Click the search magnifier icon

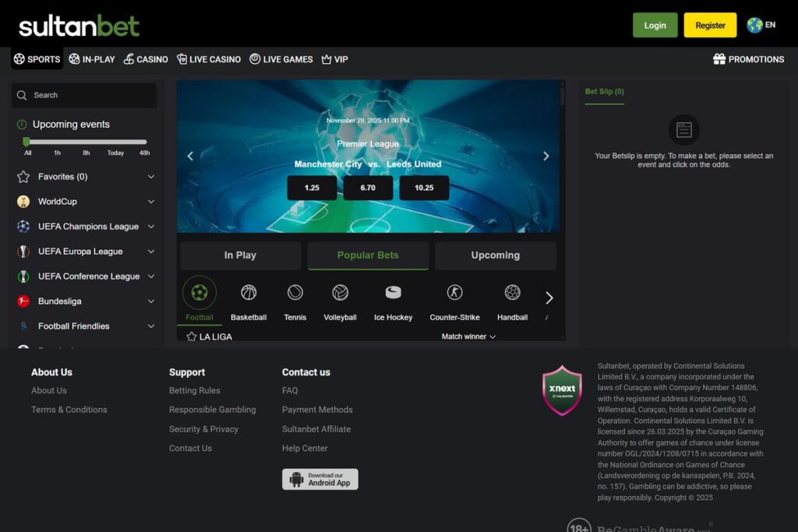[x=21, y=95]
